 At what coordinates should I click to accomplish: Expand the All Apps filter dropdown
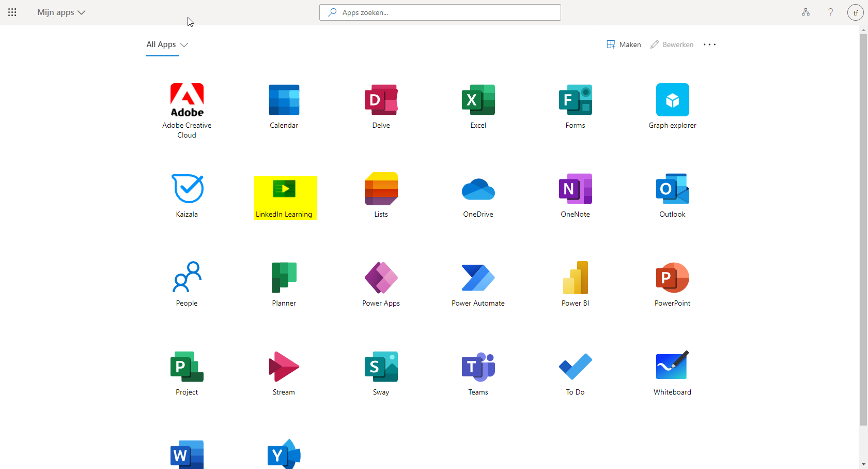(167, 44)
